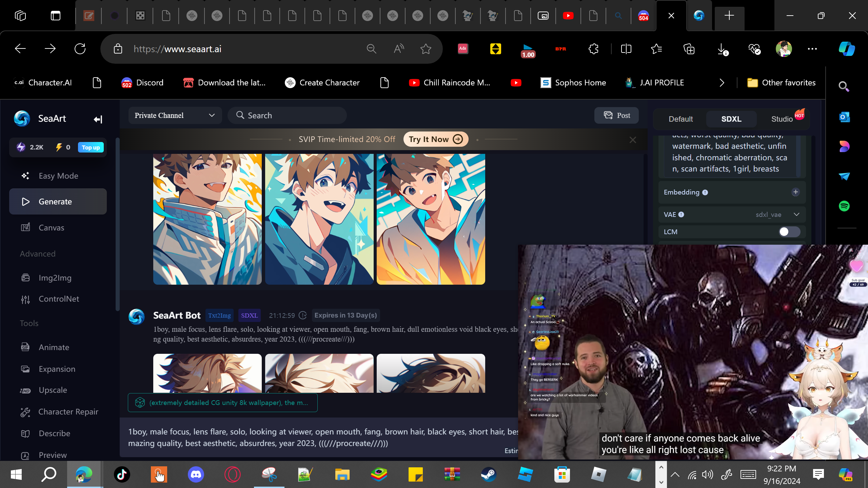Toggle Split screen icon

[x=626, y=49]
